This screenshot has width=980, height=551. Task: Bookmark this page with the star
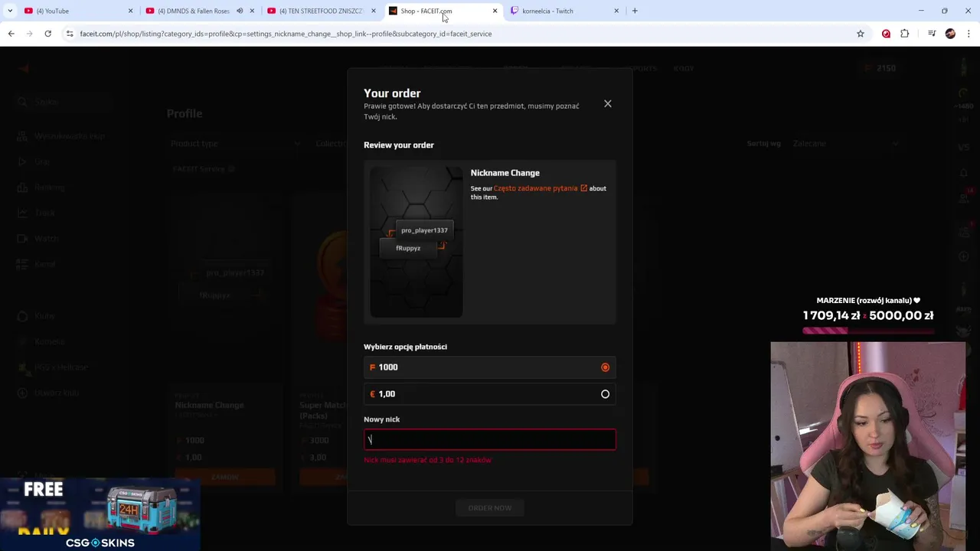coord(861,34)
